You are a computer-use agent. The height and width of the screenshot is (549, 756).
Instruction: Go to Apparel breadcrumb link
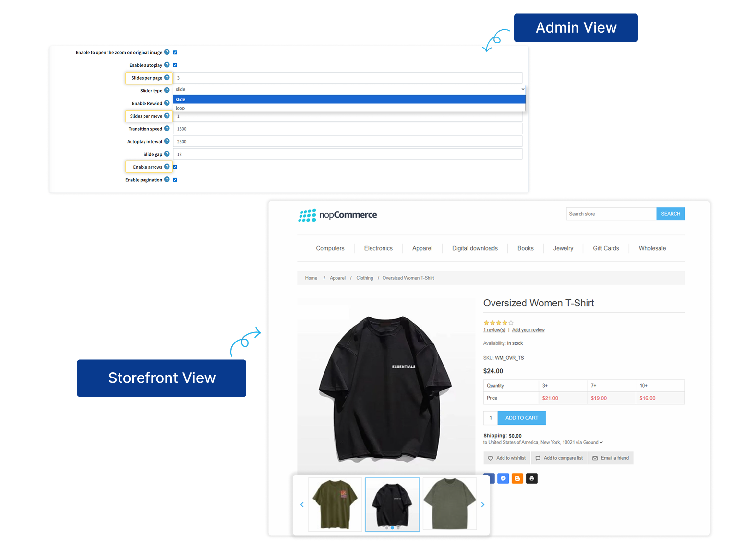(337, 278)
